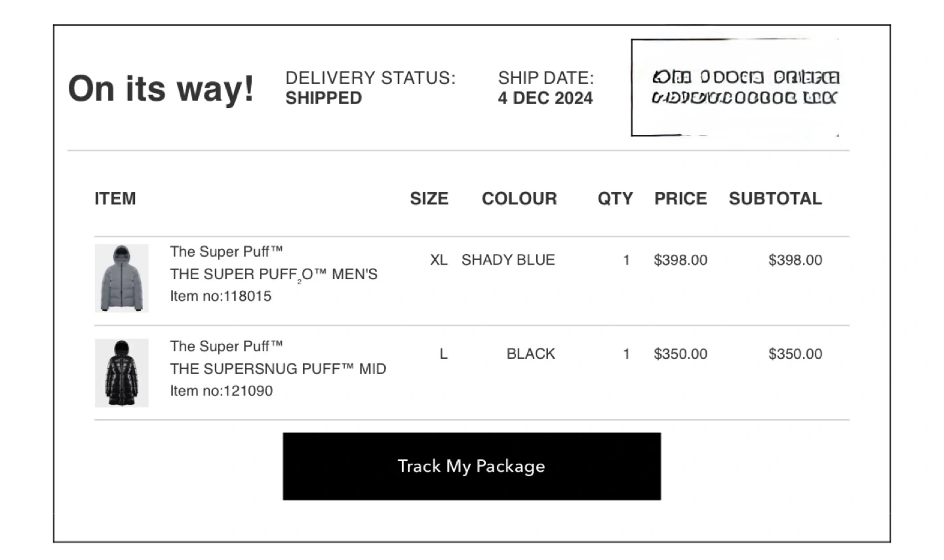Select item number 118015 text
Image resolution: width=944 pixels, height=560 pixels.
(221, 296)
